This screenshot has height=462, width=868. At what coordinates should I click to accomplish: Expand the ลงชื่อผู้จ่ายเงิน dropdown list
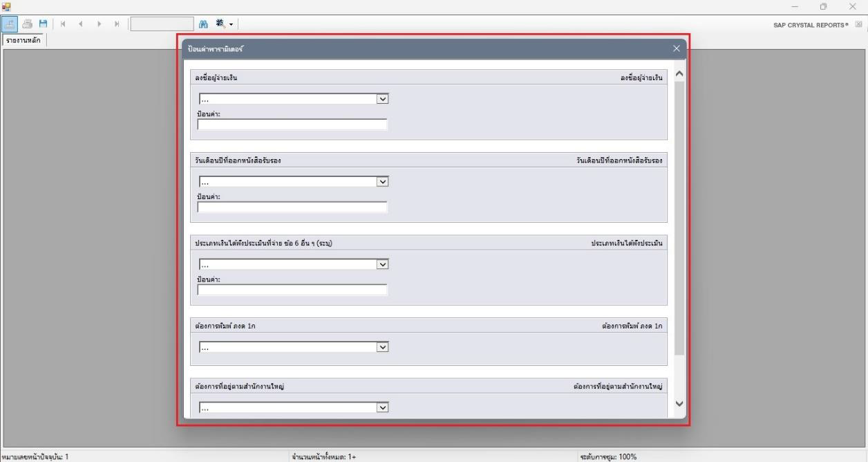coord(382,99)
